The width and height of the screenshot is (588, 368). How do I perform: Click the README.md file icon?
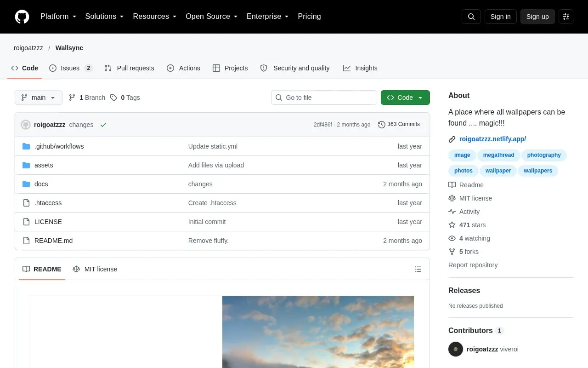26,241
